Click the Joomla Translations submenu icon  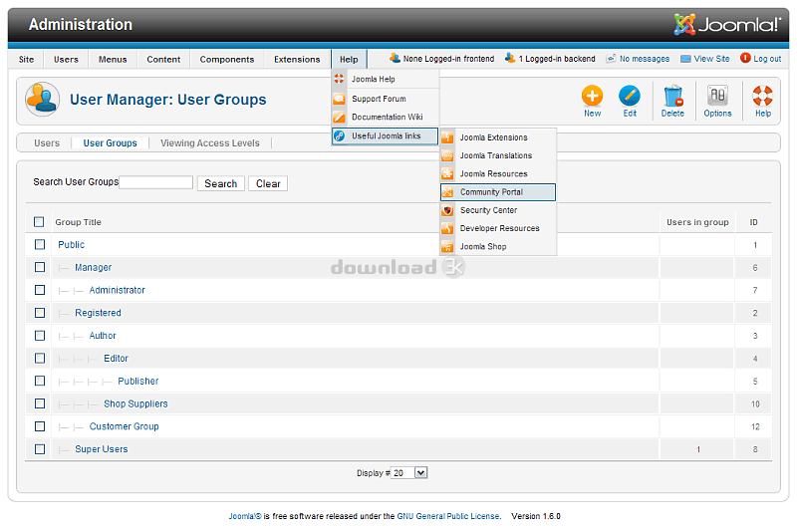coord(447,155)
